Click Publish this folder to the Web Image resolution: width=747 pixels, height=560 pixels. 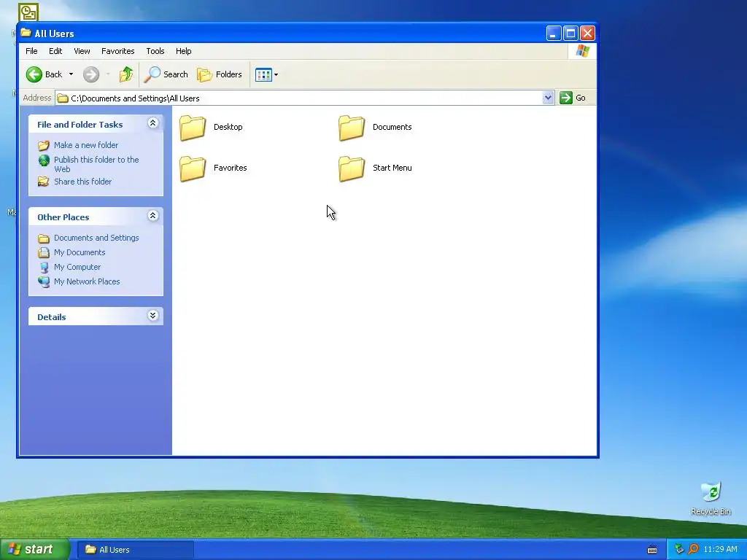point(96,164)
